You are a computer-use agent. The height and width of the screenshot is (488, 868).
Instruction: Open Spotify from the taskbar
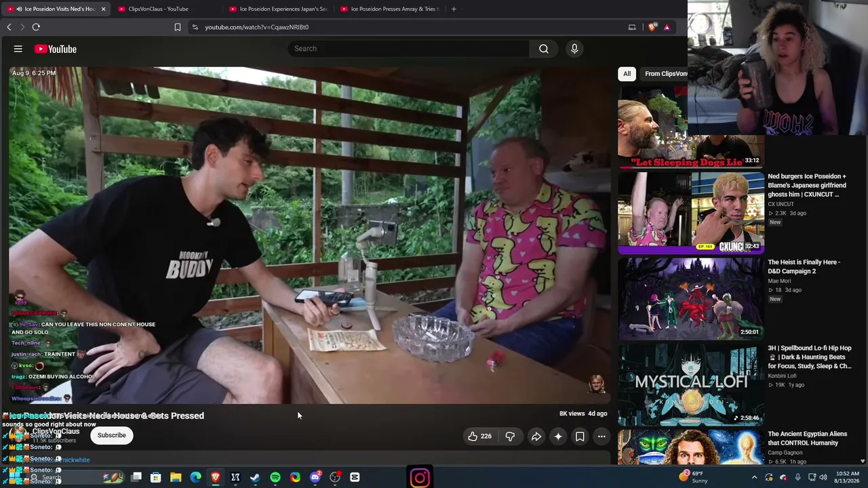click(x=275, y=478)
